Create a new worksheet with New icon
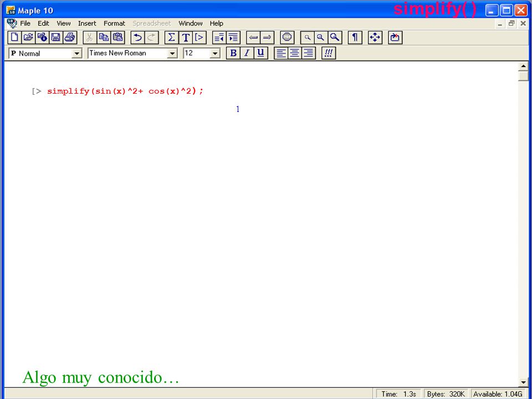The height and width of the screenshot is (399, 532). [x=14, y=37]
